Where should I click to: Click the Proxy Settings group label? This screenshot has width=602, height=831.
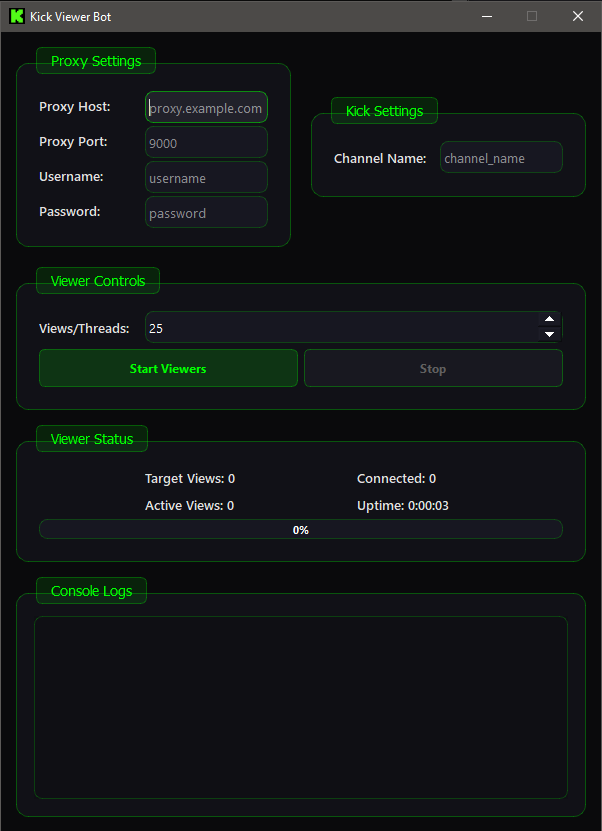point(95,60)
